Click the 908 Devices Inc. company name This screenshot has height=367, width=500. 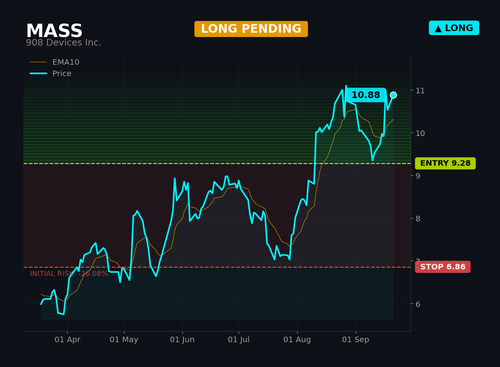coord(63,43)
